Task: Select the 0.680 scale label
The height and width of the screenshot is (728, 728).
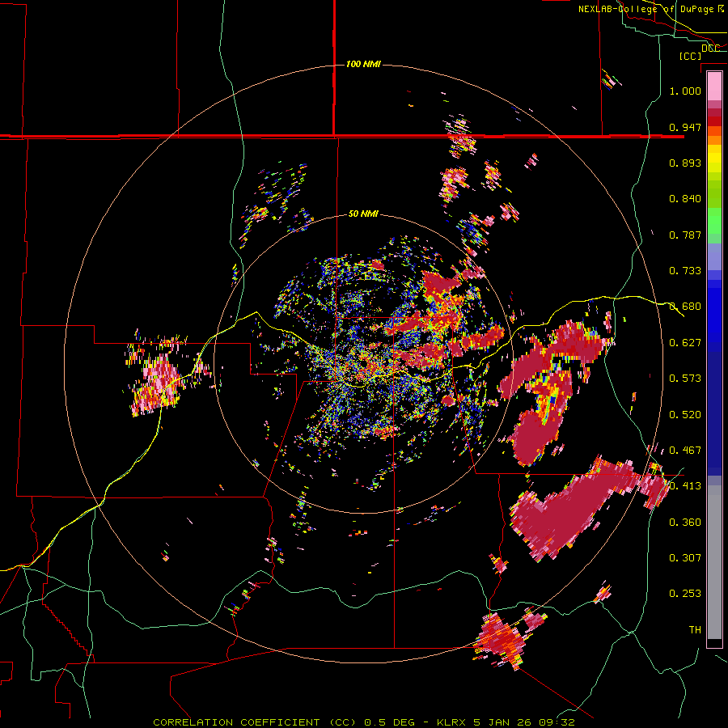Action: (x=685, y=307)
